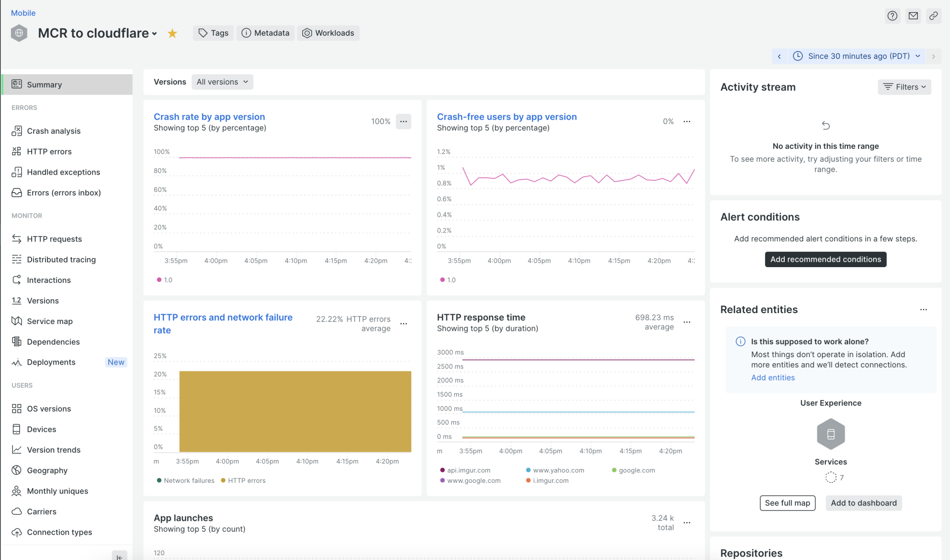The image size is (950, 560).
Task: Select the Service map sidebar icon
Action: pos(17,321)
